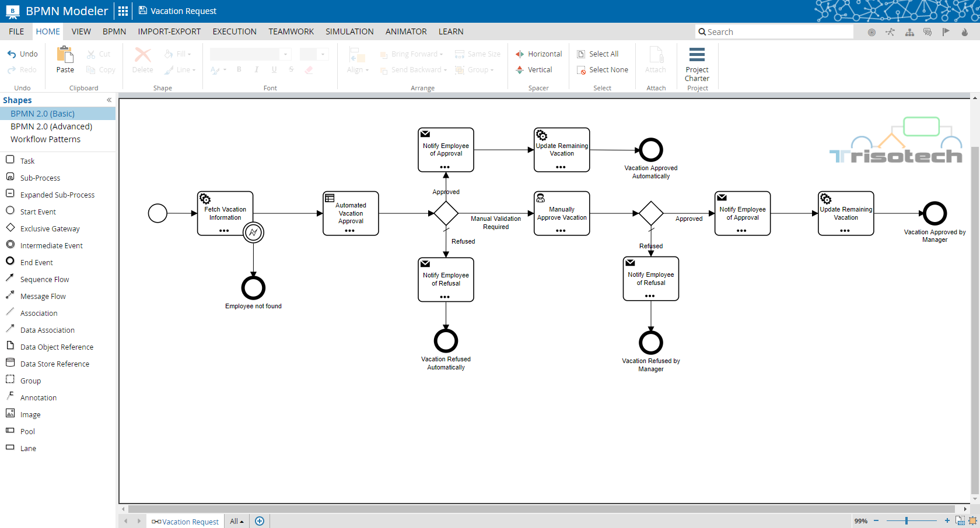
Task: Collapse the Shapes panel chevron
Action: pyautogui.click(x=109, y=100)
